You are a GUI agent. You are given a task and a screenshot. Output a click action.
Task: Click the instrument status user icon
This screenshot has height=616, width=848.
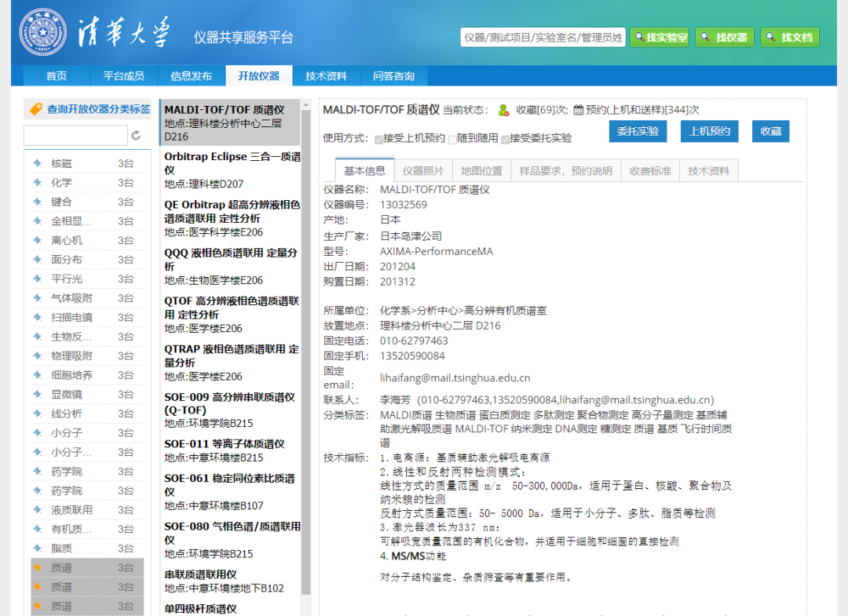point(503,111)
